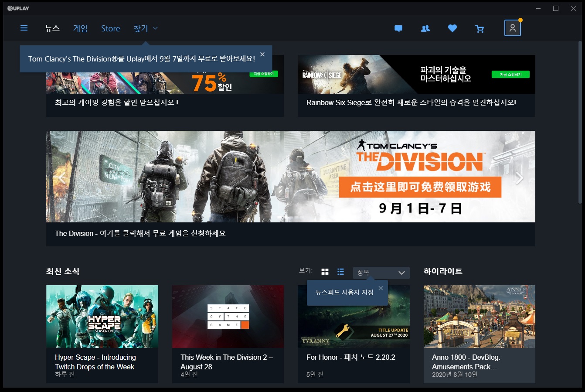Show previous carousel slide arrow
The width and height of the screenshot is (585, 392).
pyautogui.click(x=62, y=177)
